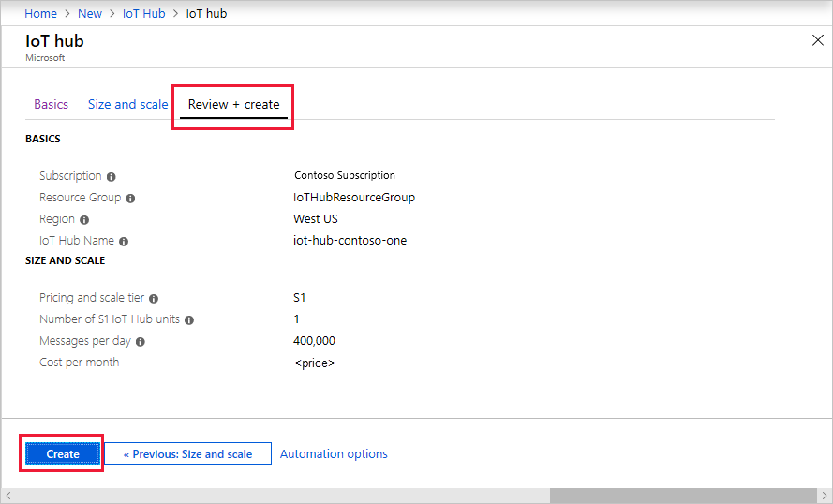
Task: Select the '400,000' messages value
Action: [314, 341]
